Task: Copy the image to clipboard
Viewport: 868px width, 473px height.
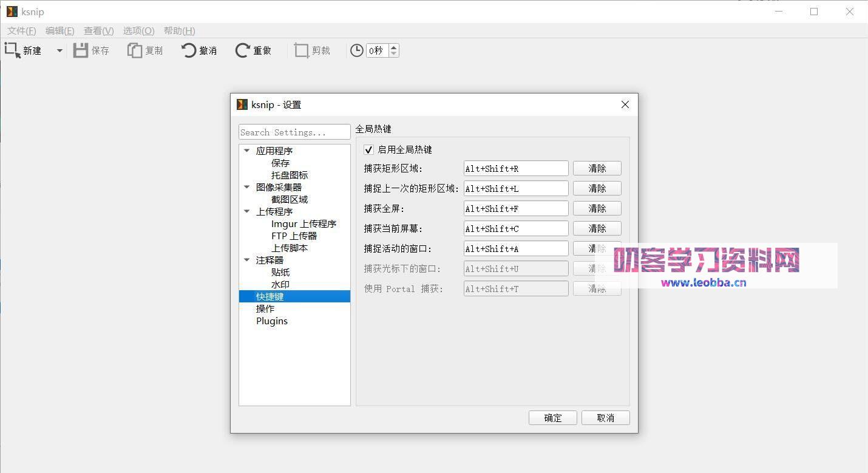Action: 145,50
